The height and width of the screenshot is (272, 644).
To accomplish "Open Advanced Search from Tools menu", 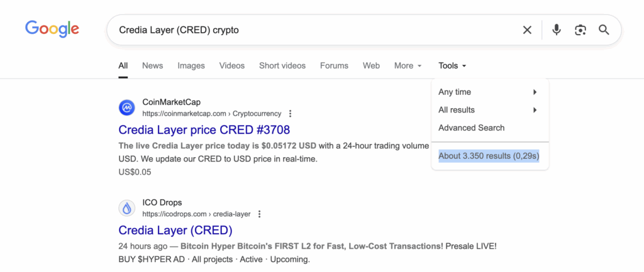I will click(471, 128).
